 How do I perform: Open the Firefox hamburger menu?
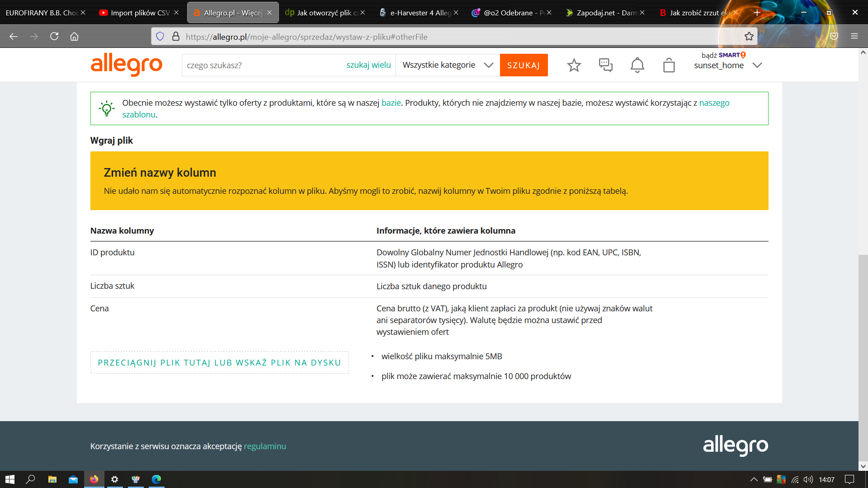pyautogui.click(x=854, y=37)
